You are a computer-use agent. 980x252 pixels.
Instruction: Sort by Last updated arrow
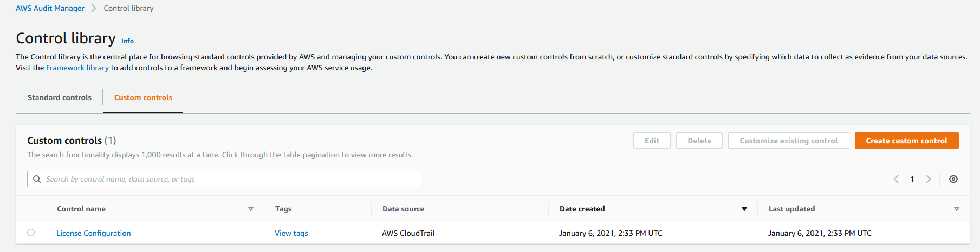click(x=957, y=209)
